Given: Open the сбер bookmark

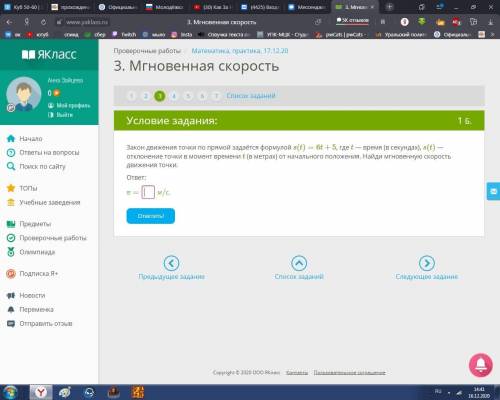Looking at the screenshot, I should coord(96,34).
